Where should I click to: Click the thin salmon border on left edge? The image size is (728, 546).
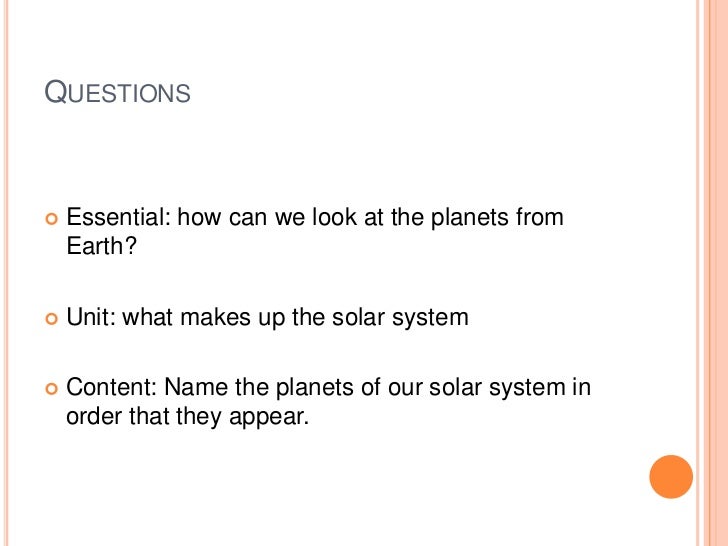6,273
